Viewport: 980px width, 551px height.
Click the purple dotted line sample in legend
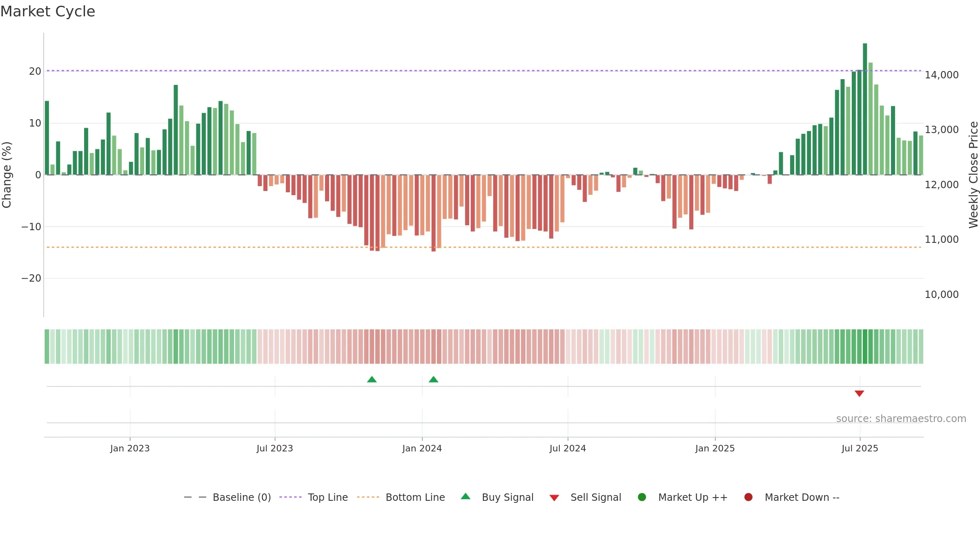(290, 497)
